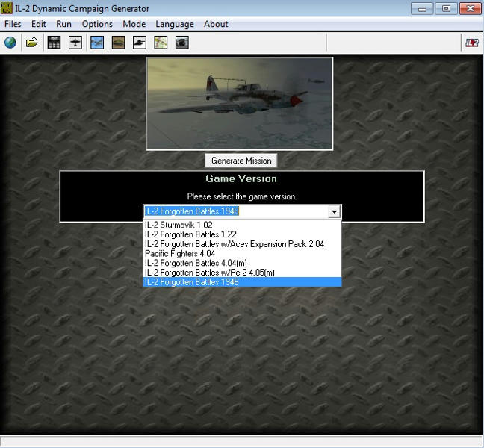Click the black tank silhouette icon

(x=140, y=43)
